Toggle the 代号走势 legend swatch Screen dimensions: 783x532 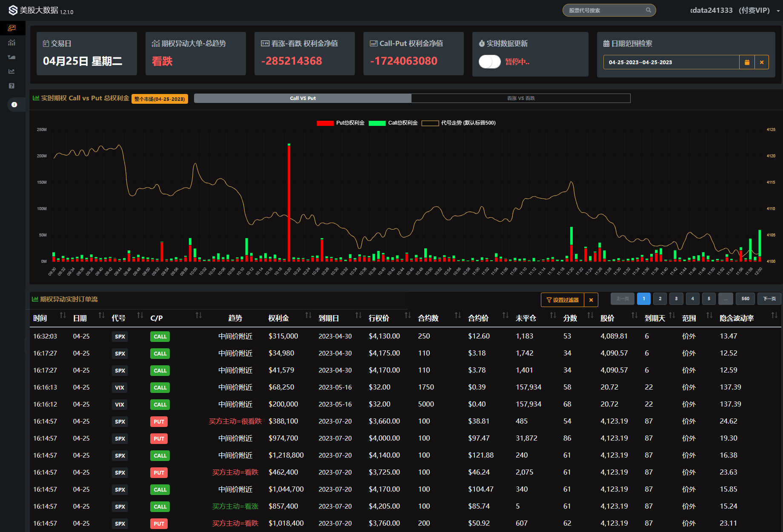pyautogui.click(x=430, y=123)
